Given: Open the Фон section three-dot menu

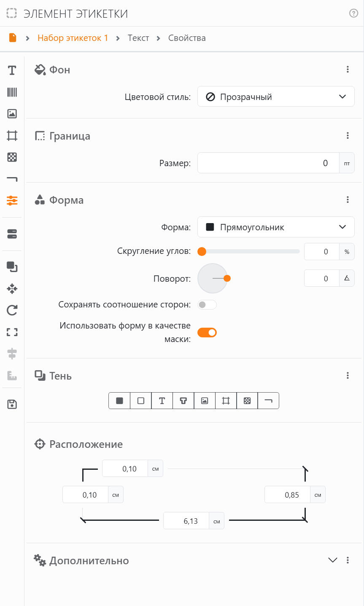Looking at the screenshot, I should pyautogui.click(x=348, y=70).
